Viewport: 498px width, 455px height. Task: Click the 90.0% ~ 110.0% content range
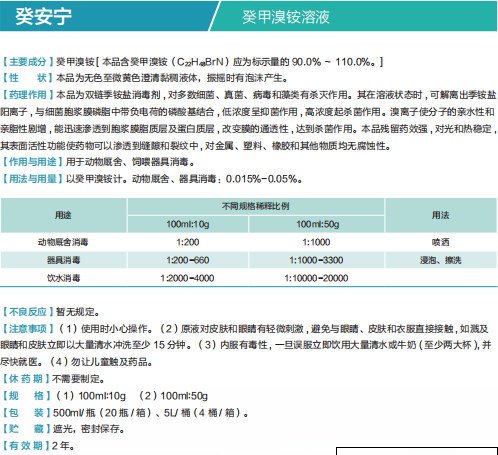[331, 62]
